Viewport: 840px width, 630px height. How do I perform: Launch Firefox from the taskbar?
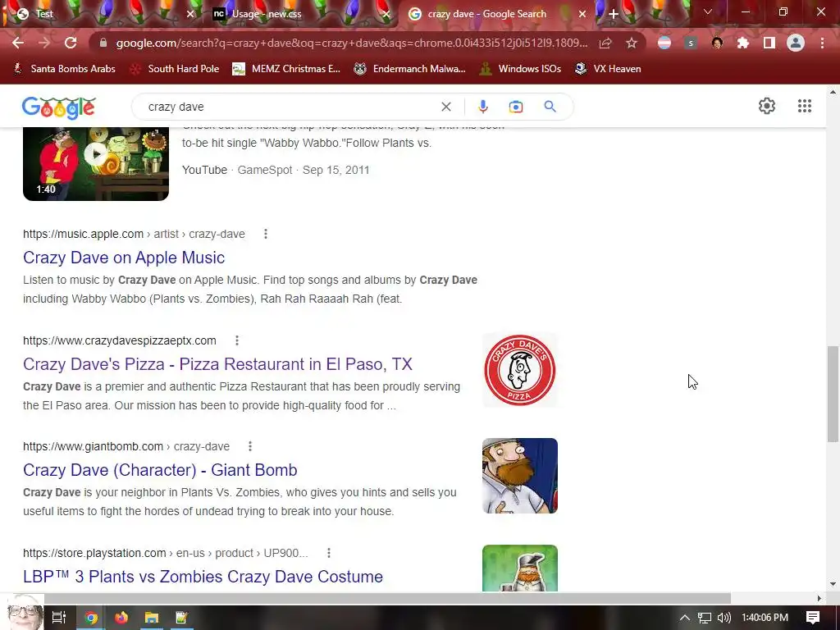point(121,618)
